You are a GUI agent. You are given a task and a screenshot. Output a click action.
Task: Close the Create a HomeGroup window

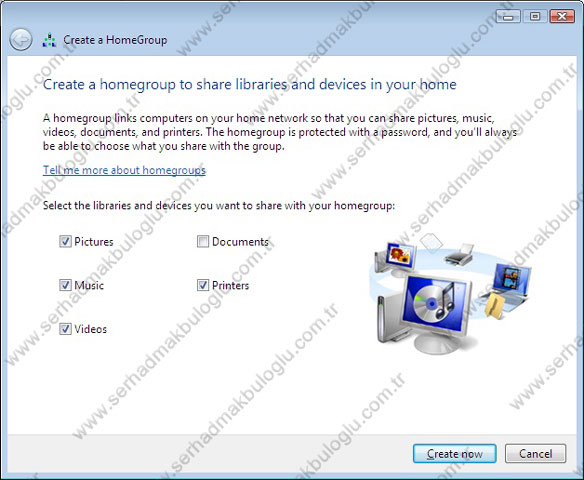pyautogui.click(x=562, y=16)
